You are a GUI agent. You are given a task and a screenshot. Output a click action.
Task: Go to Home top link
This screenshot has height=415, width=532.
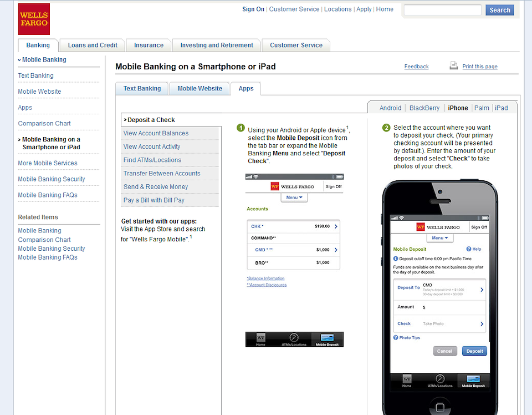(x=385, y=9)
